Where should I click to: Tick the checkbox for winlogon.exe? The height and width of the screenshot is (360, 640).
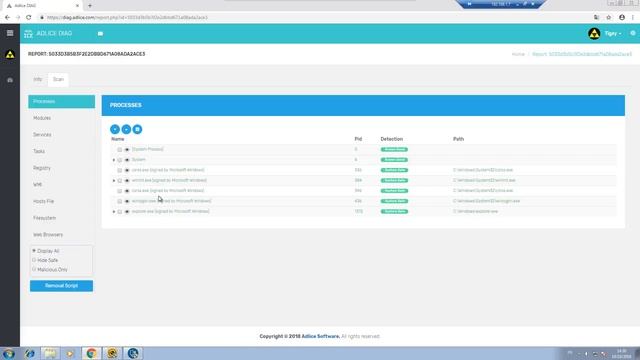pos(120,201)
